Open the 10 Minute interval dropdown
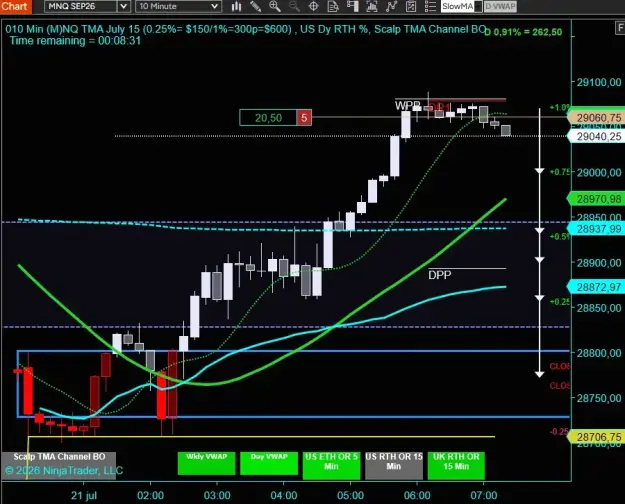This screenshot has width=625, height=504. [179, 6]
